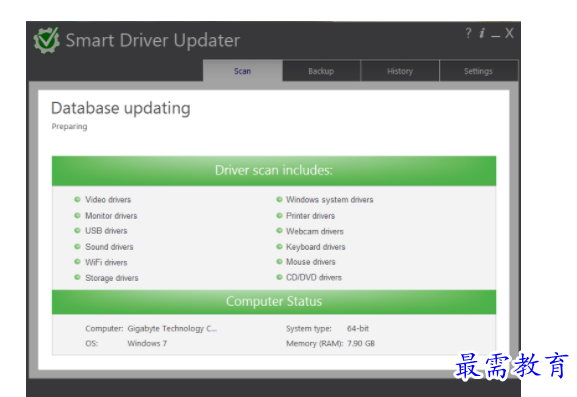Screen dimensions: 577x397
Task: Click the 'Gigabyte Technology C...' computer value
Action: click(x=172, y=329)
